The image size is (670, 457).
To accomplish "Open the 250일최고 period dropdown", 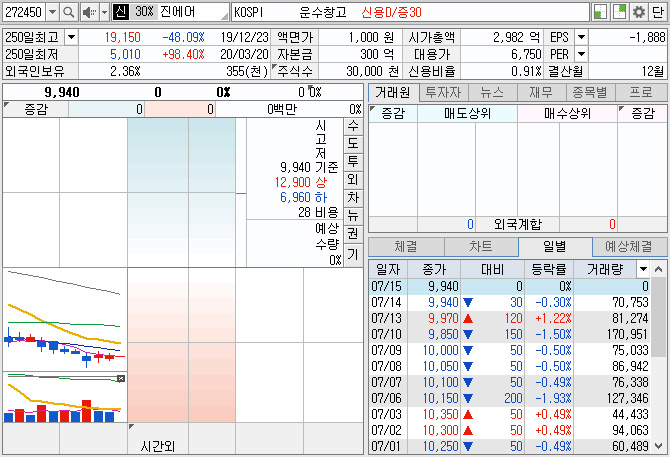I will click(71, 37).
